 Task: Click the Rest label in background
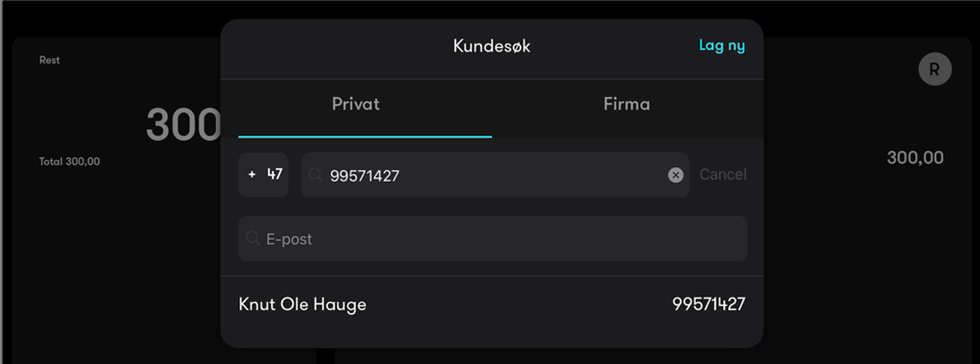[49, 60]
